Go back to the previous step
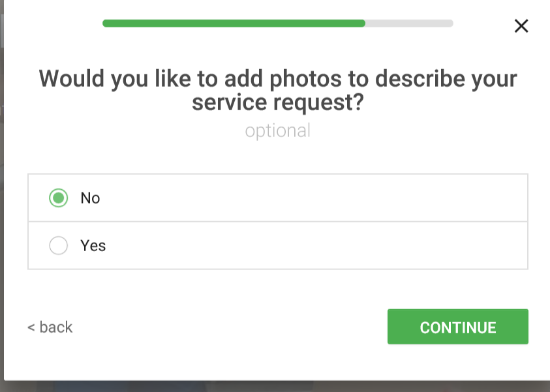 coord(50,327)
